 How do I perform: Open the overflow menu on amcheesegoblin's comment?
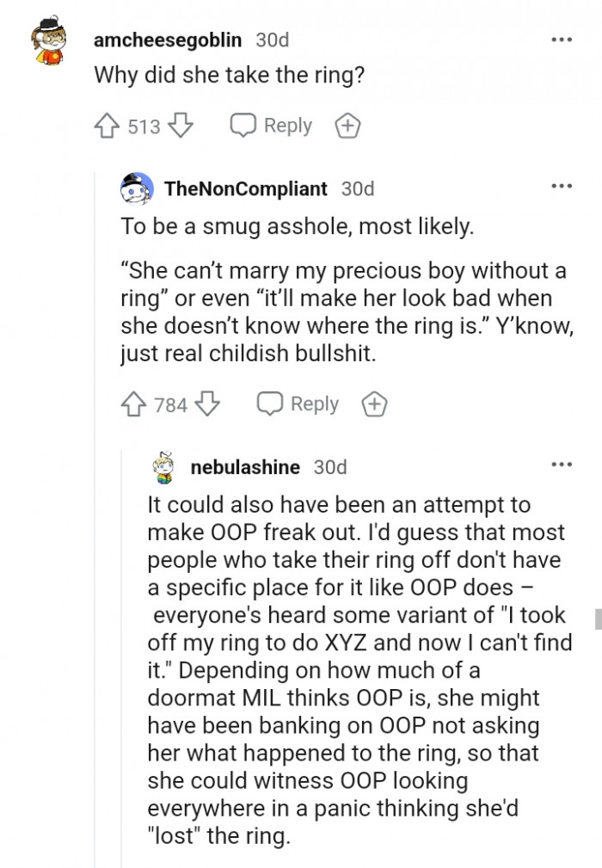(x=562, y=39)
